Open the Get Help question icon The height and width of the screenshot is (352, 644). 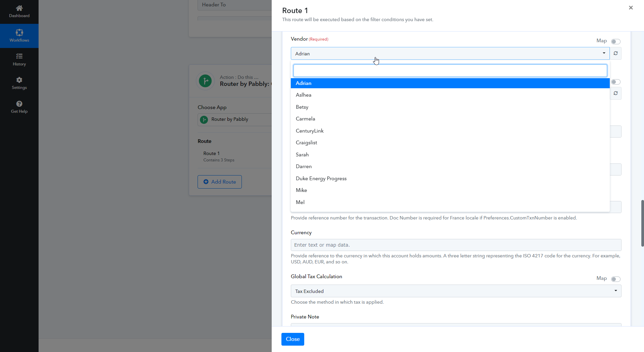pyautogui.click(x=19, y=104)
